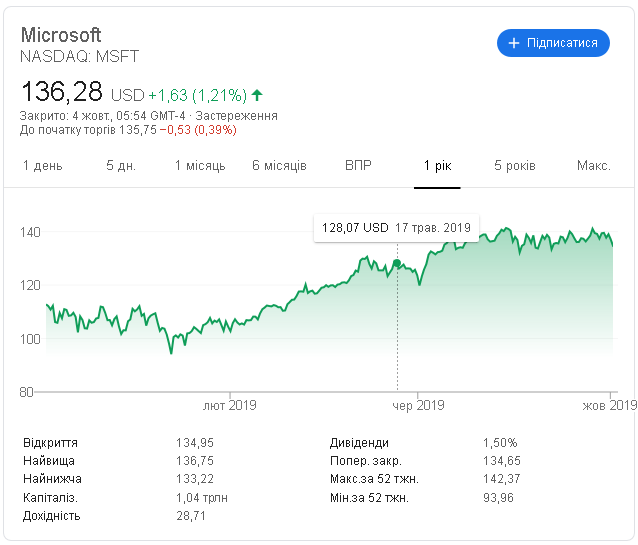The height and width of the screenshot is (545, 638).
Task: Click the green up-arrow price icon
Action: pos(257,95)
